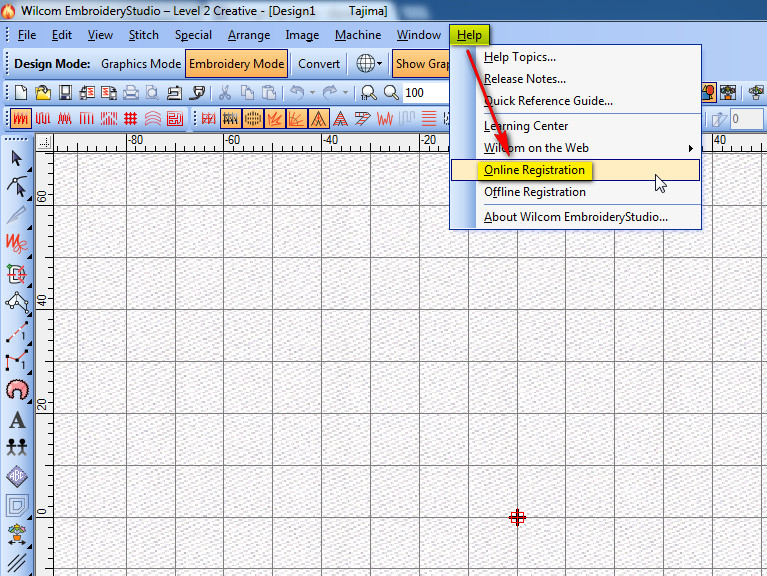767x576 pixels.
Task: Open the Window menu
Action: 419,35
